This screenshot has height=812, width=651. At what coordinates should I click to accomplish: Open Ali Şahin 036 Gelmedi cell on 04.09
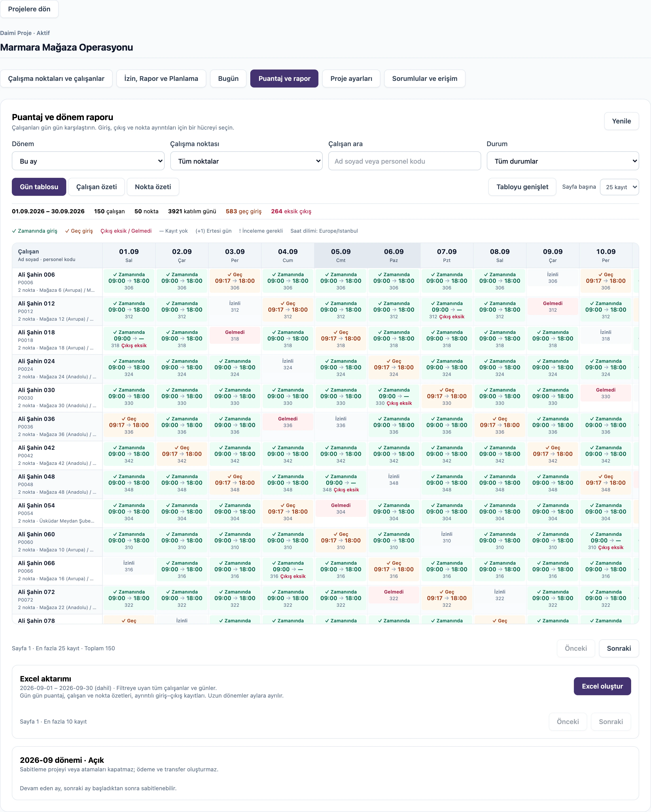[288, 422]
